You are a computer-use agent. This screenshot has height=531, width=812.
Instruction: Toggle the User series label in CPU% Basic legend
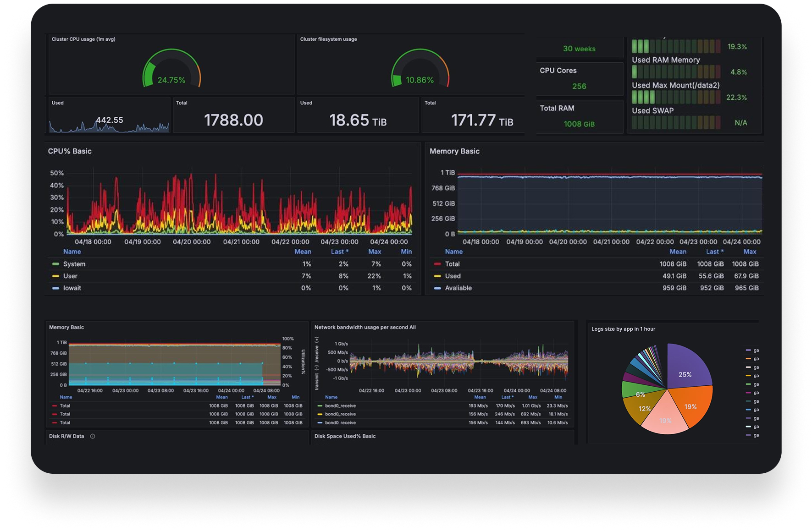point(70,276)
